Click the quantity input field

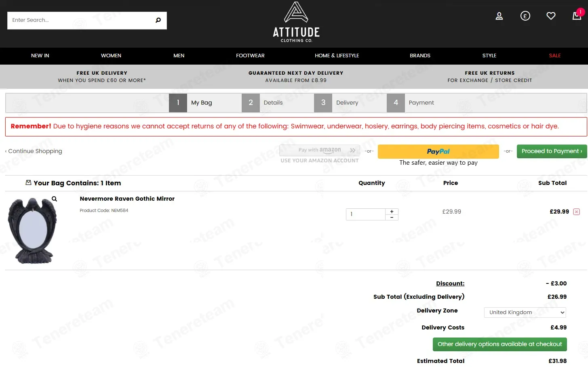(366, 214)
